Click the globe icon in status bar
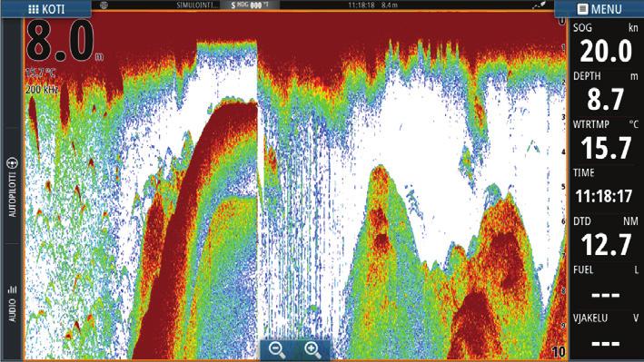This screenshot has height=362, width=644. point(104,5)
